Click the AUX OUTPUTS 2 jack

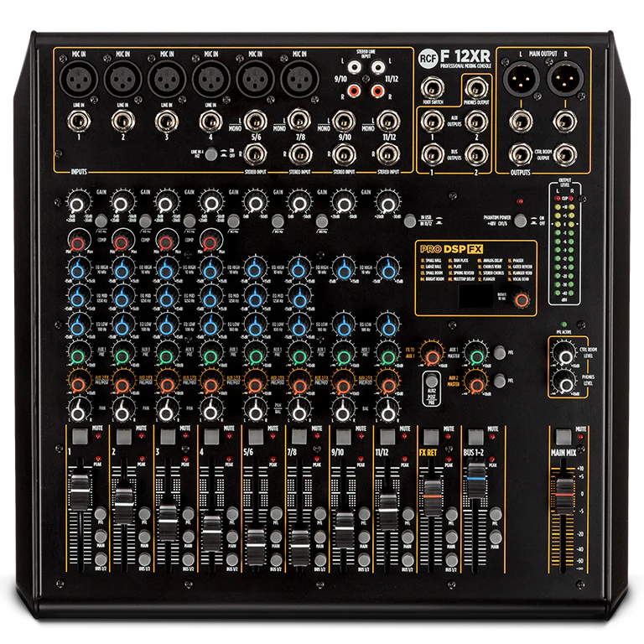(476, 122)
